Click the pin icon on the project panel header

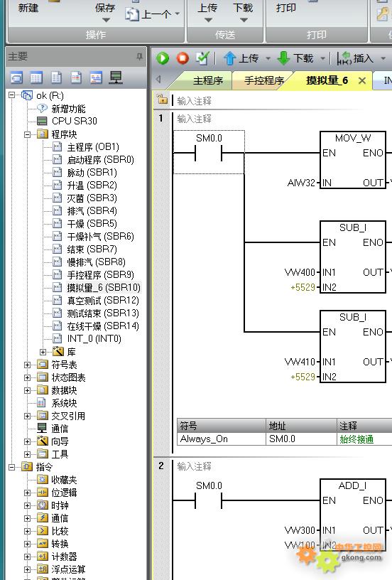(x=139, y=56)
